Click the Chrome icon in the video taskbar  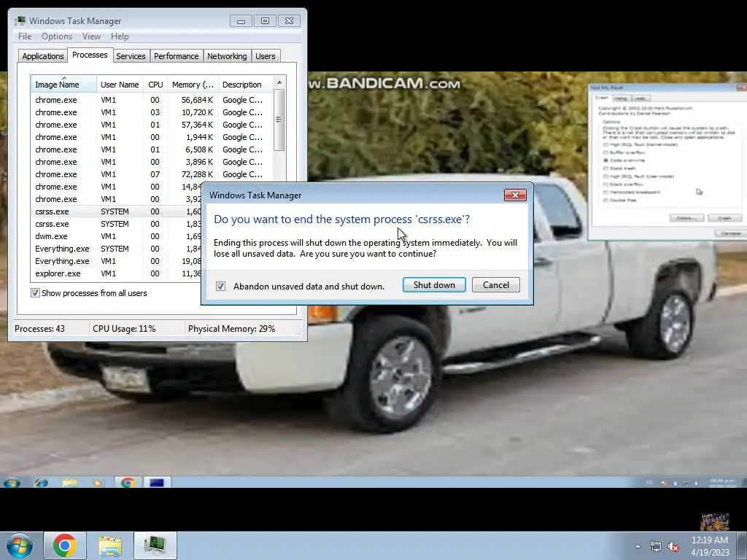coord(128,483)
